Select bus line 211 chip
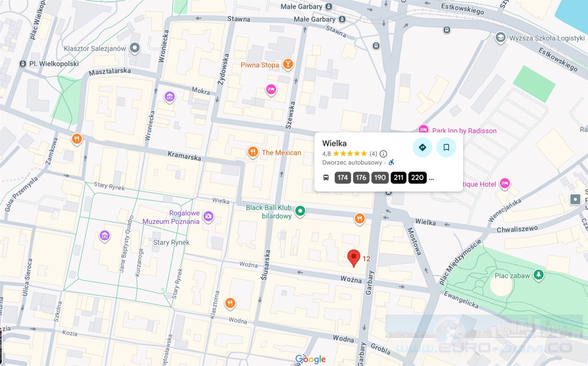Image resolution: width=588 pixels, height=366 pixels. (x=399, y=178)
